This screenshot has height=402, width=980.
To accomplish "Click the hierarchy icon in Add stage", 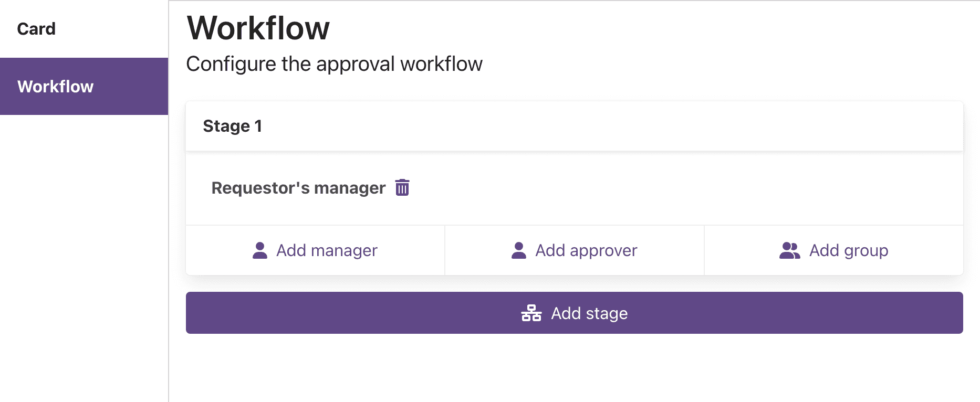I will 531,313.
